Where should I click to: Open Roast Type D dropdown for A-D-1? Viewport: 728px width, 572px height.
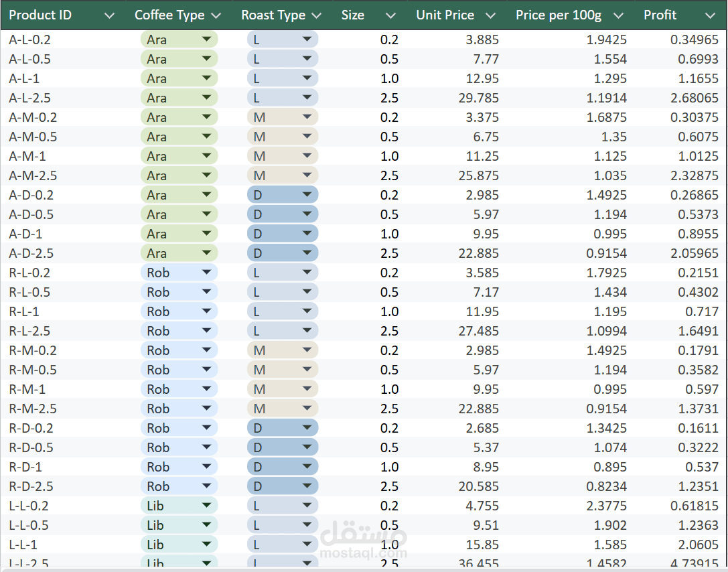(307, 234)
